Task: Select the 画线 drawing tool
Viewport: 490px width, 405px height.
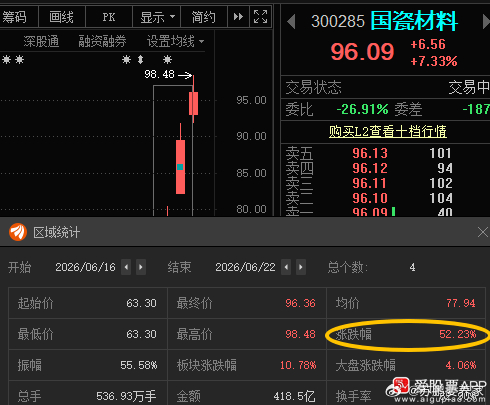Action: 62,16
